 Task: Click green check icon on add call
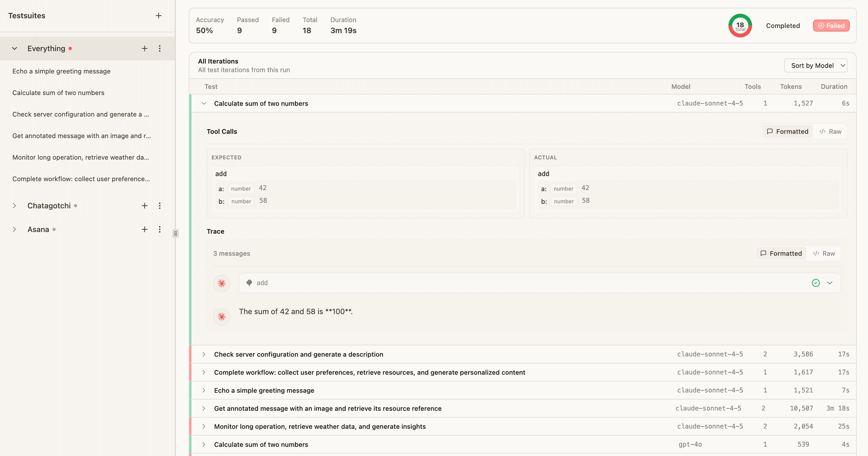(x=816, y=283)
